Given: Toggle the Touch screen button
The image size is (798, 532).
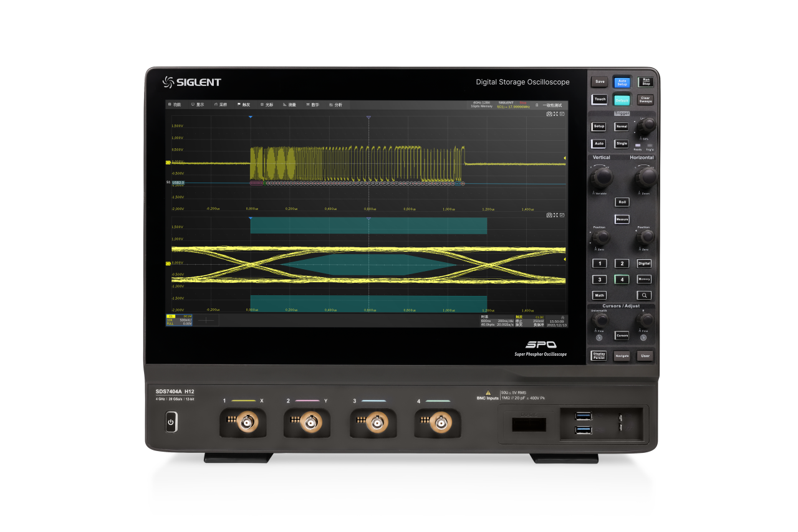Looking at the screenshot, I should pyautogui.click(x=600, y=99).
